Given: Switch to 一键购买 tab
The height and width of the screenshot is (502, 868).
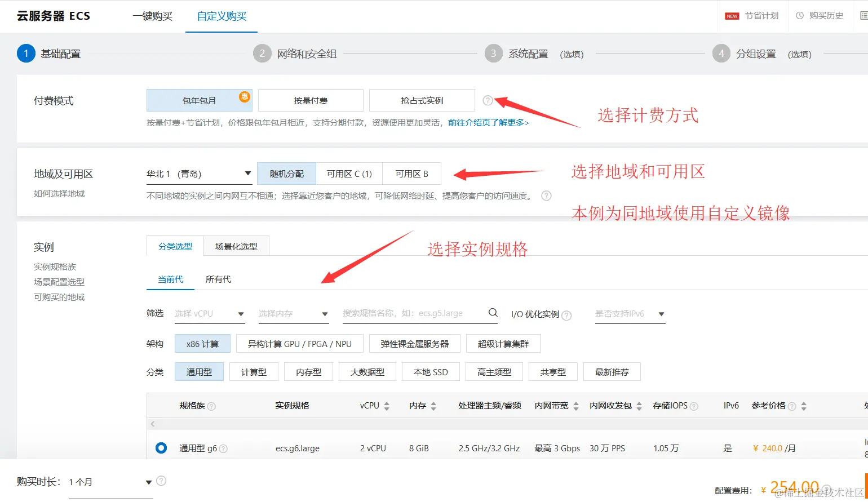Looking at the screenshot, I should coord(152,16).
